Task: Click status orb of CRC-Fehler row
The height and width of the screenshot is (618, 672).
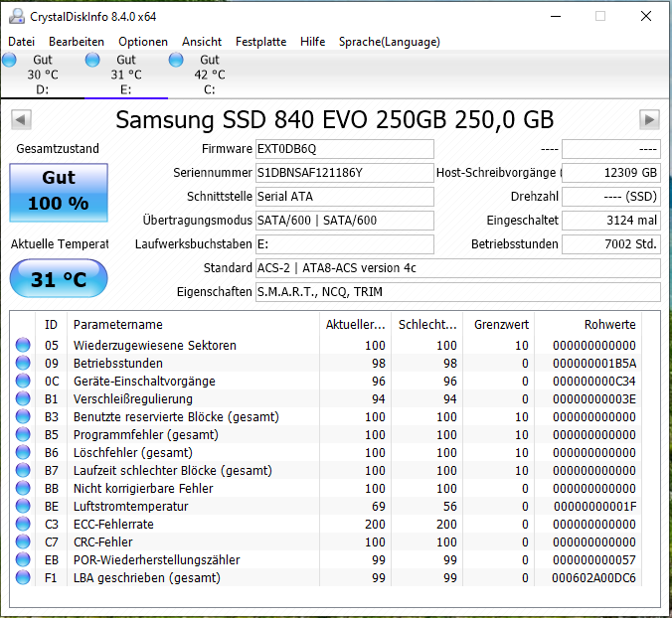Action: [x=23, y=541]
